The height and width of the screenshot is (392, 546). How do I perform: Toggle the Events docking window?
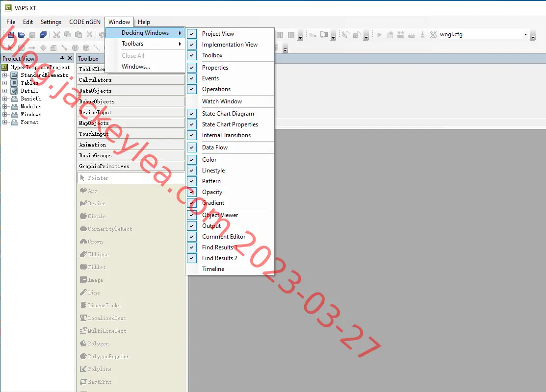[230, 78]
